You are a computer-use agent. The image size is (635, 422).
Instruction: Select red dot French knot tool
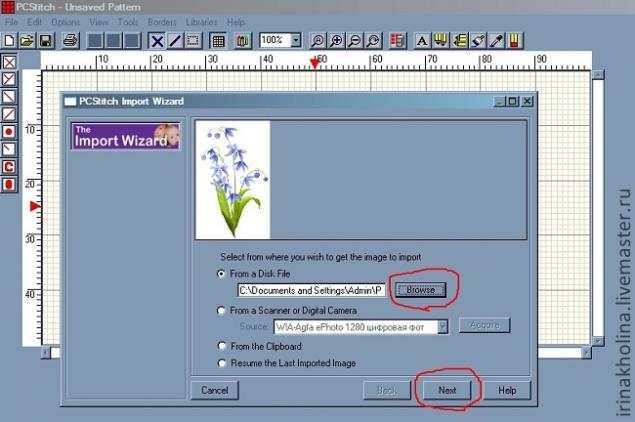click(9, 132)
